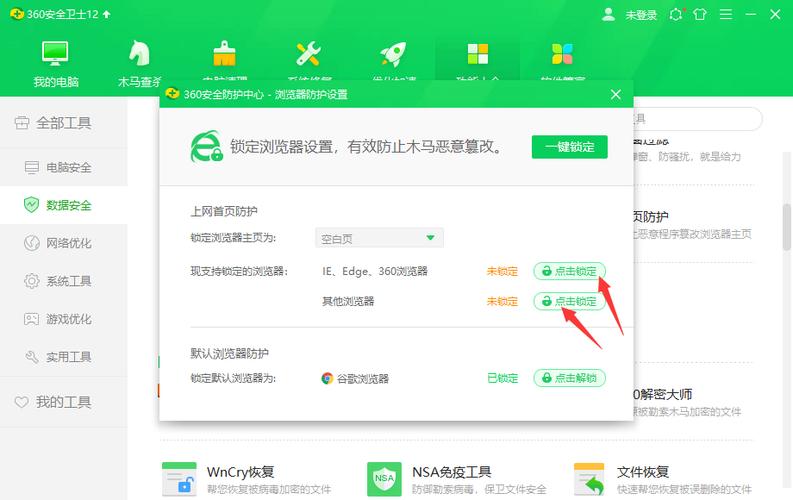Screen dimensions: 793x500
Task: Click the 文件恢复 title
Action: 643,472
